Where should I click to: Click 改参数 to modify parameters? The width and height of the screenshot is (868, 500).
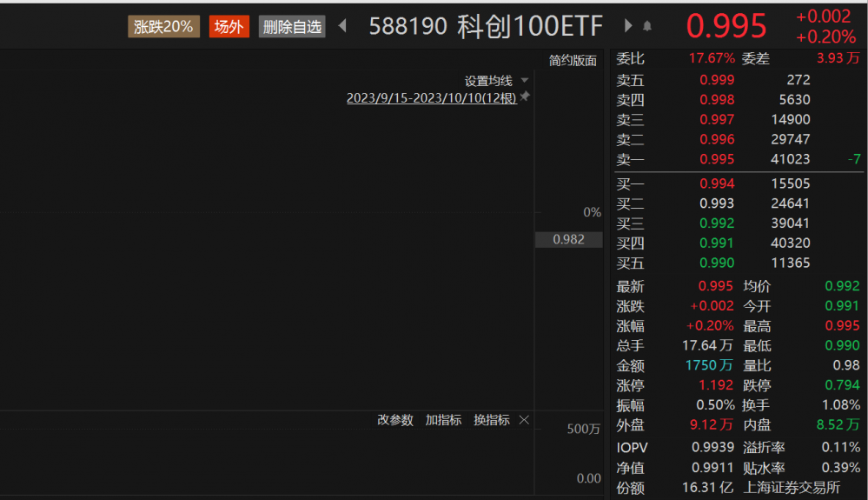click(x=395, y=420)
